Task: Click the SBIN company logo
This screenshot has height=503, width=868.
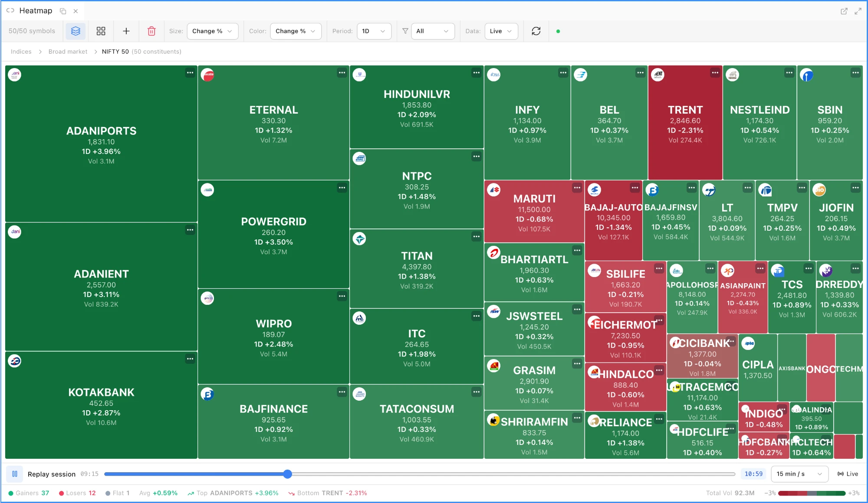Action: 806,75
